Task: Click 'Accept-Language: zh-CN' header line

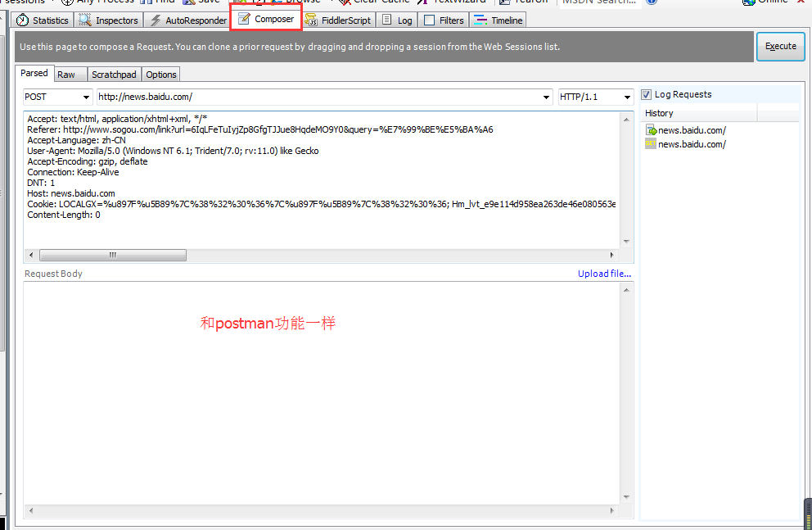Action: pos(77,140)
